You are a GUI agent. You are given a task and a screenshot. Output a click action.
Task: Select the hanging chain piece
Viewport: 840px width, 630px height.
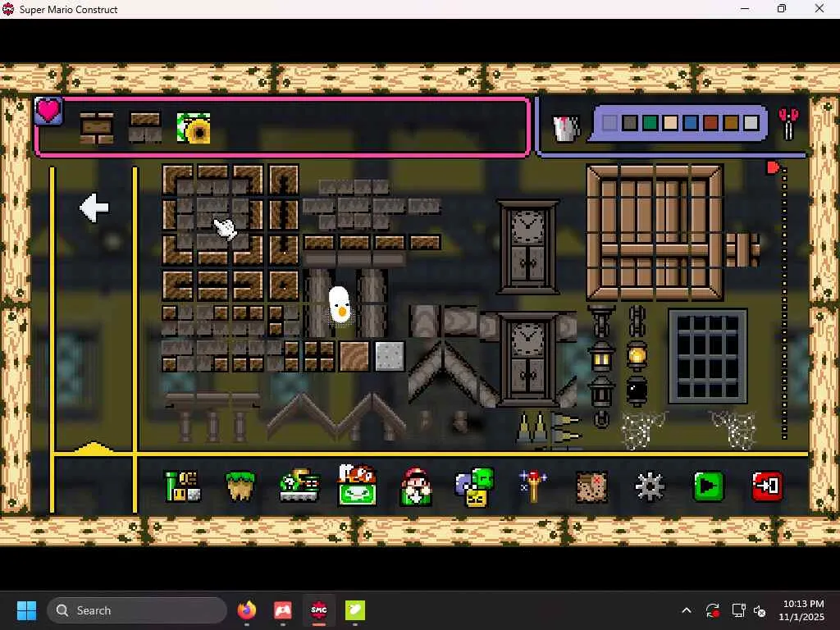coord(637,321)
